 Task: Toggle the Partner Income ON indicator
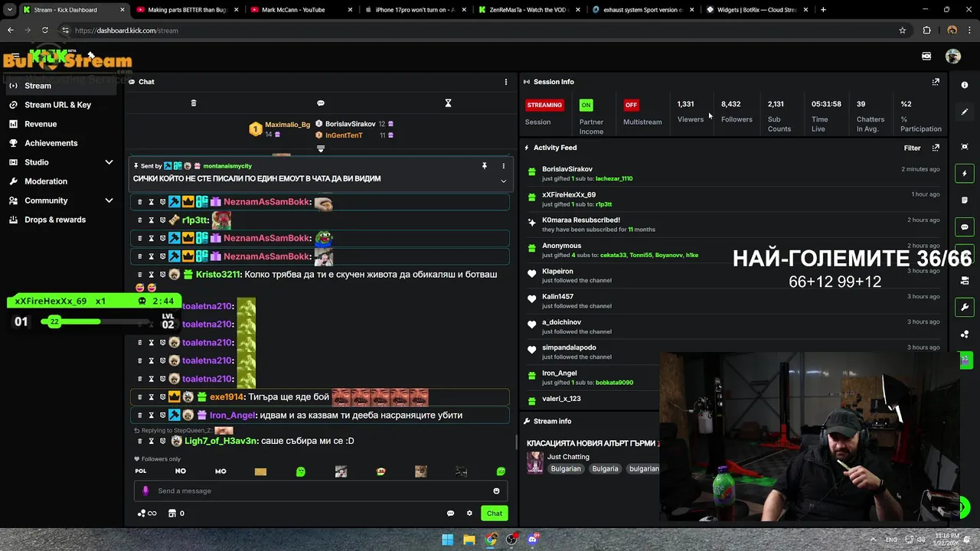pyautogui.click(x=586, y=105)
